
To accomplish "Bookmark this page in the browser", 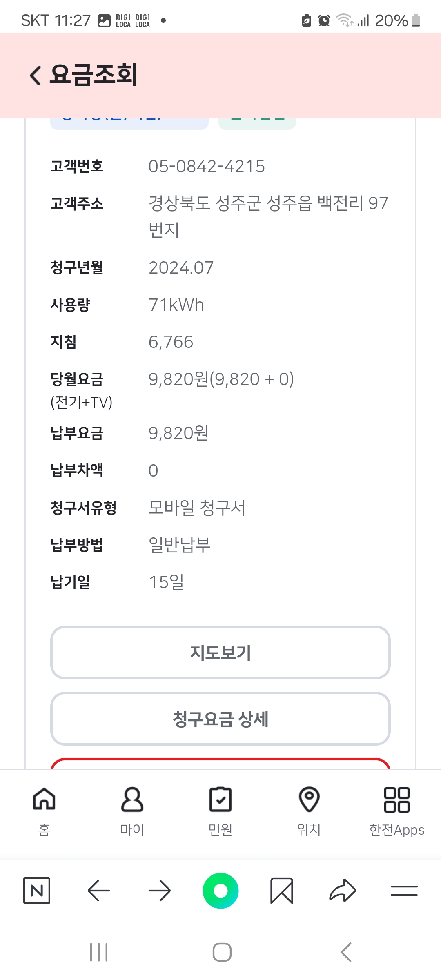I will click(x=282, y=890).
